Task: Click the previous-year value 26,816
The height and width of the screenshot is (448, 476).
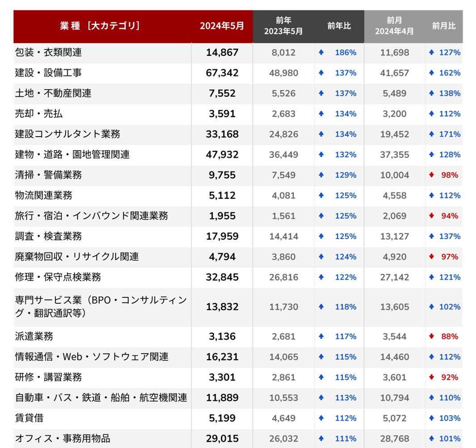Action: pos(283,277)
